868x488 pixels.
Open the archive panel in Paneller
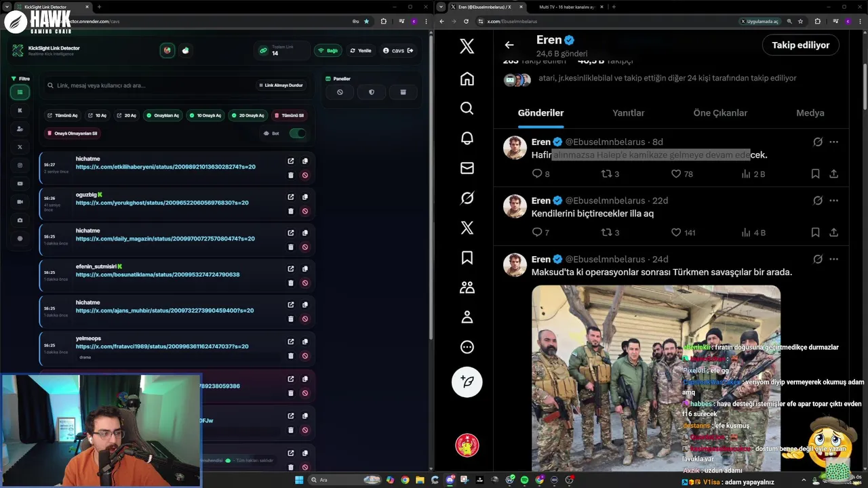403,92
